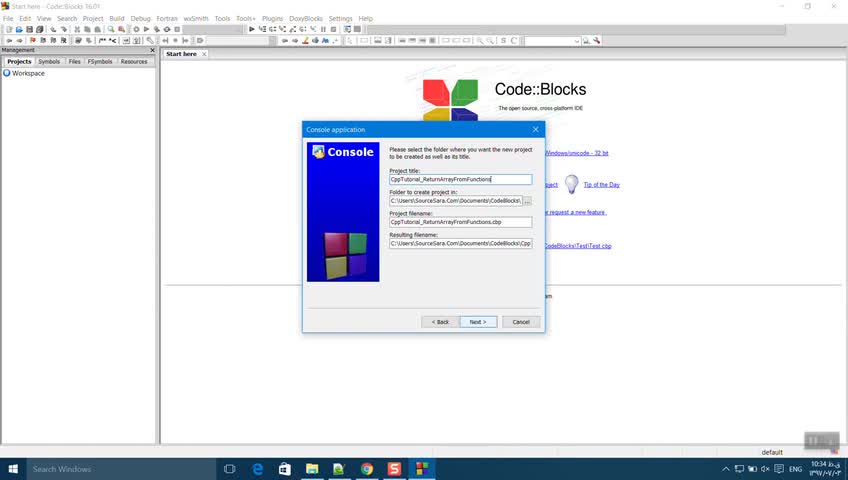Screen dimensions: 848x480
Task: Open the Settings menu
Action: (341, 18)
